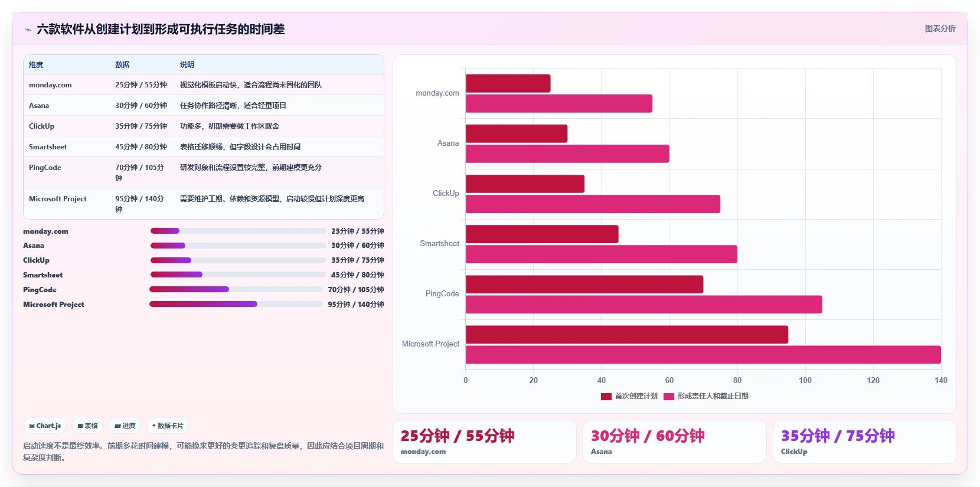The height and width of the screenshot is (487, 980).
Task: Click Microsoft Project's dark red chart bar
Action: click(x=627, y=334)
